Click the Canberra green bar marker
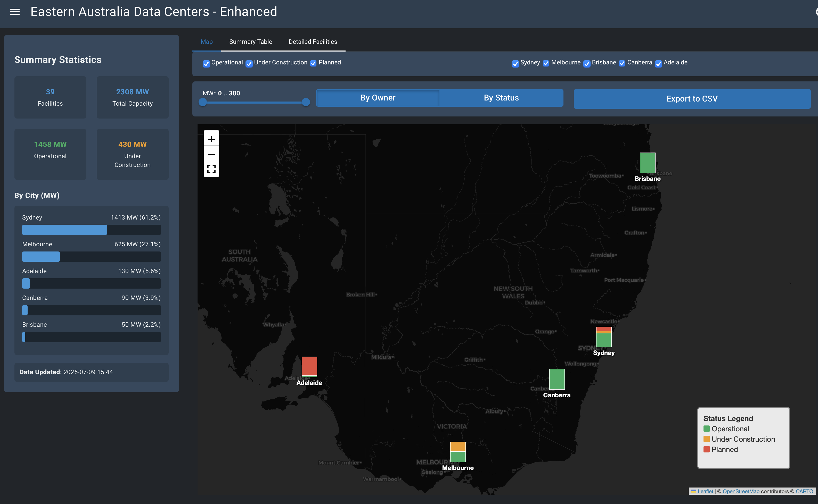The width and height of the screenshot is (818, 504). (x=557, y=379)
